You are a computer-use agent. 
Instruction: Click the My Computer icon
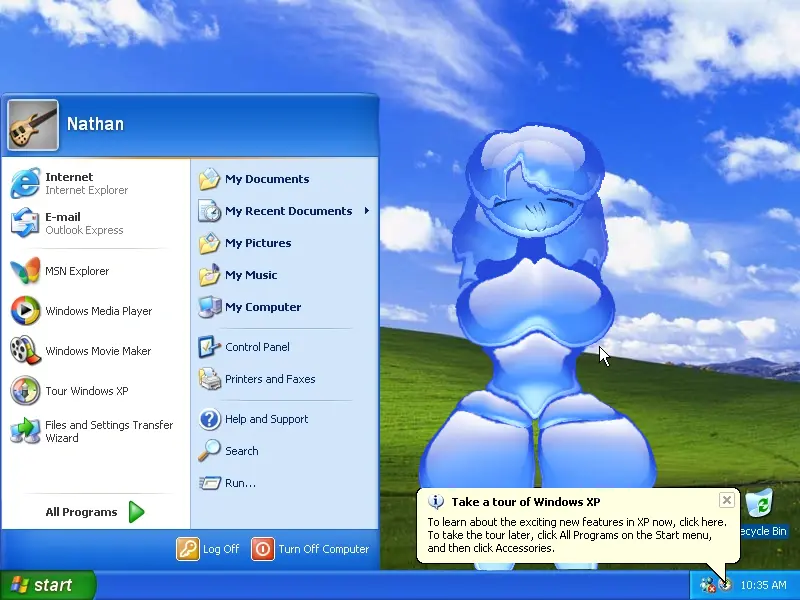209,307
